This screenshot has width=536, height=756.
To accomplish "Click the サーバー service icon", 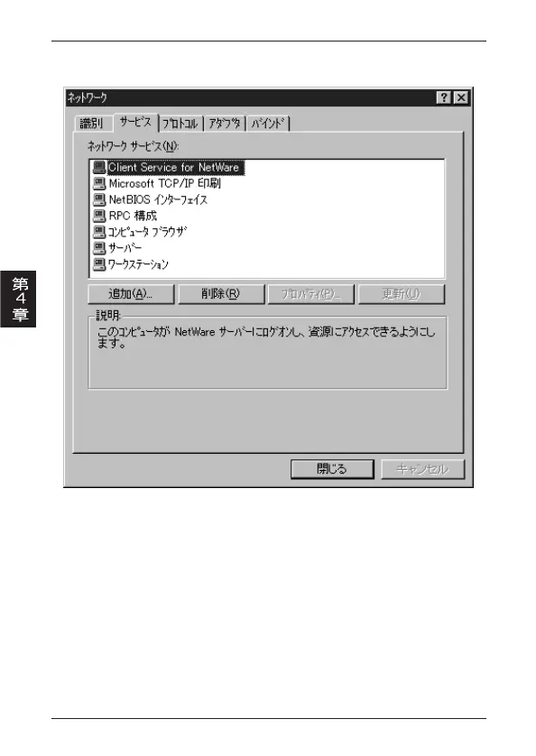I will (x=99, y=248).
